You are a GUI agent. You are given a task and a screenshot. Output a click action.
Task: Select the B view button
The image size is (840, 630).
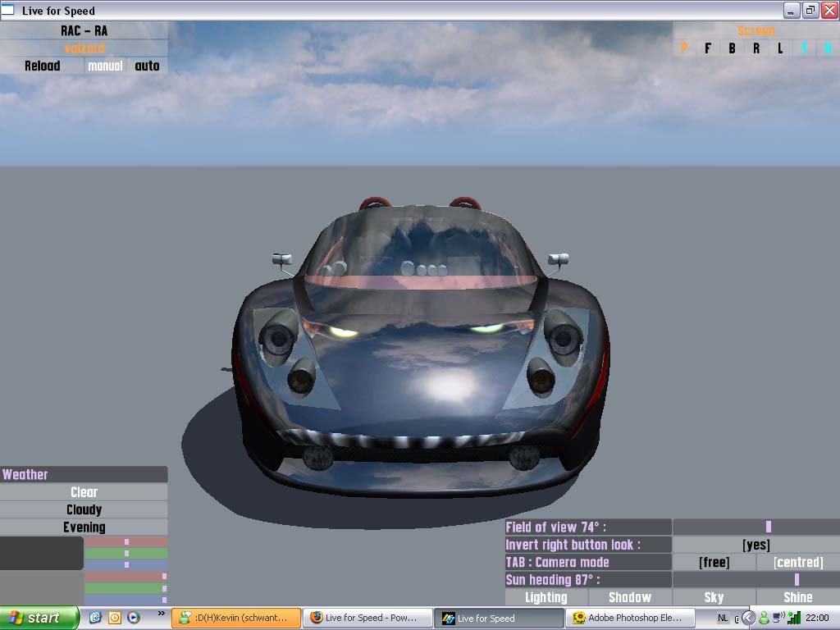point(732,48)
